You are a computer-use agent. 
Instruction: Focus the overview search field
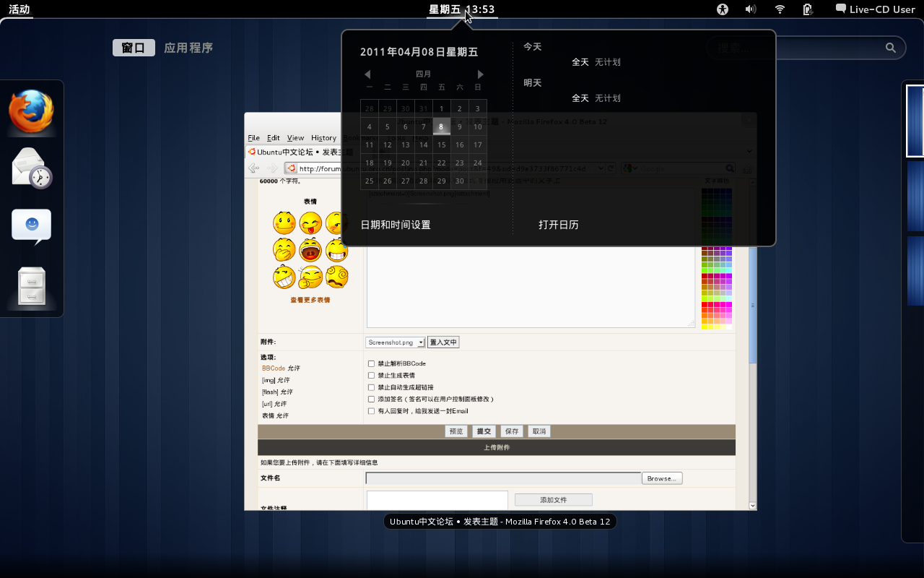click(805, 48)
